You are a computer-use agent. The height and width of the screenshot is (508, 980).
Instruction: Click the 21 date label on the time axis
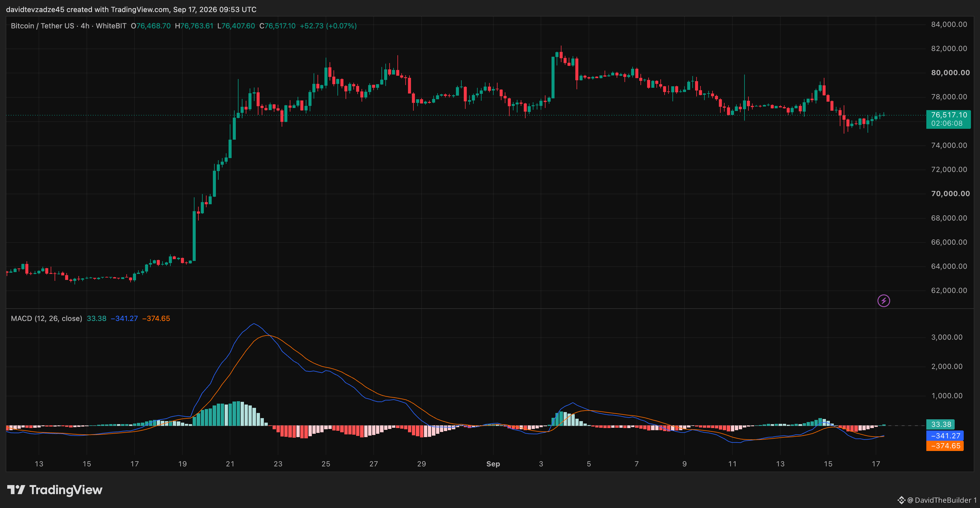click(230, 464)
